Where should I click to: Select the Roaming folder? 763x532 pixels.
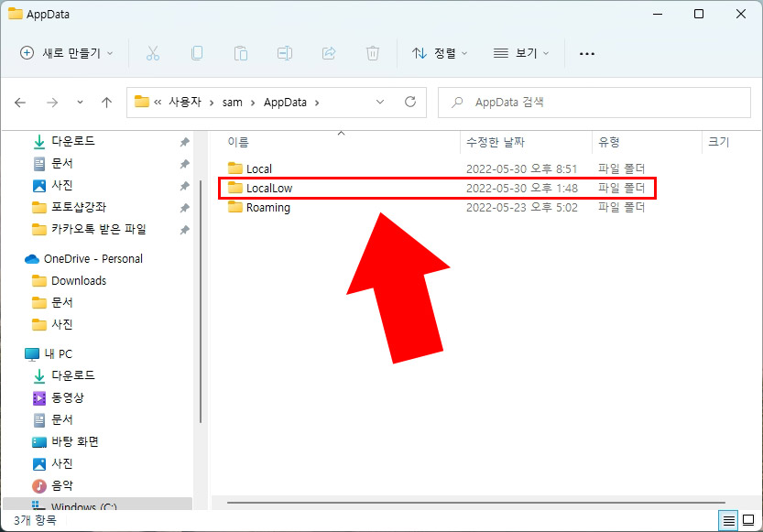pyautogui.click(x=259, y=208)
